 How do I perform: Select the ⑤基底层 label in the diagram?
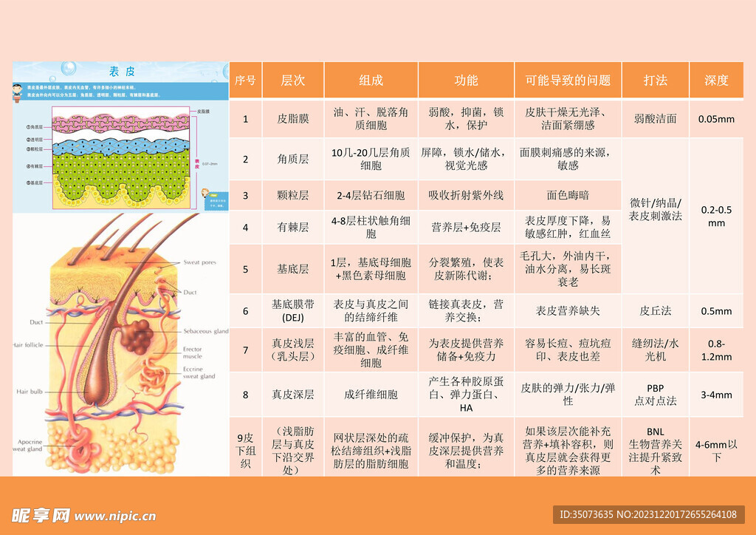[x=35, y=183]
